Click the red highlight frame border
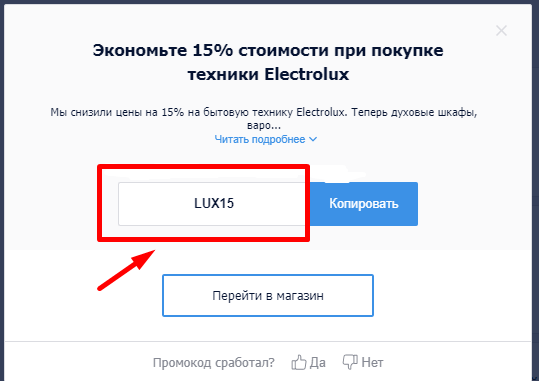This screenshot has width=539, height=381. point(204,166)
